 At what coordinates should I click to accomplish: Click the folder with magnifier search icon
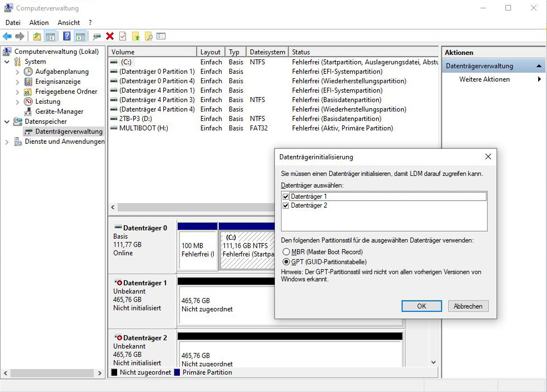[148, 36]
